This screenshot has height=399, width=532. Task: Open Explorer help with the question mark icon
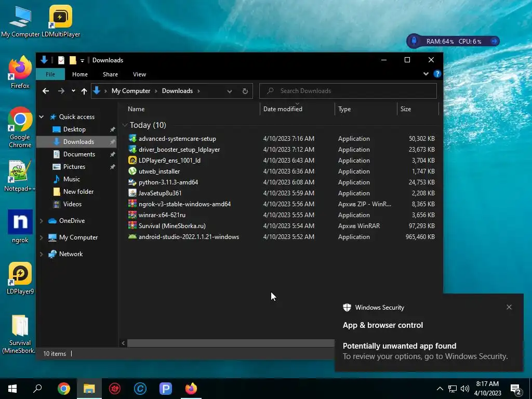[437, 74]
